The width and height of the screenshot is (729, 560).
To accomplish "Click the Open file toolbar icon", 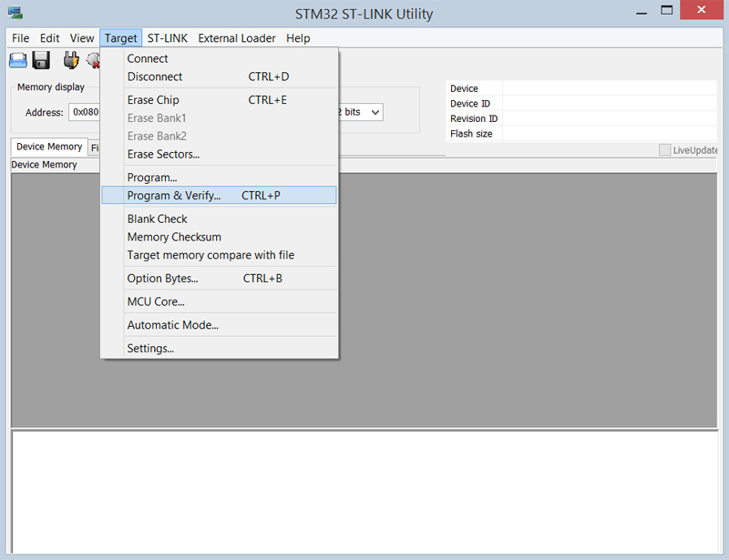I will coord(18,60).
